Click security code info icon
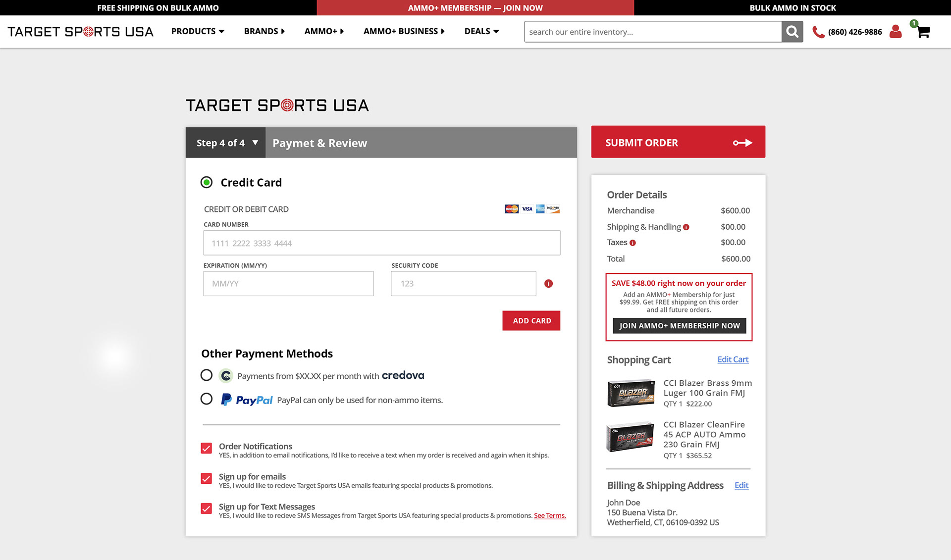951x560 pixels. click(x=548, y=284)
